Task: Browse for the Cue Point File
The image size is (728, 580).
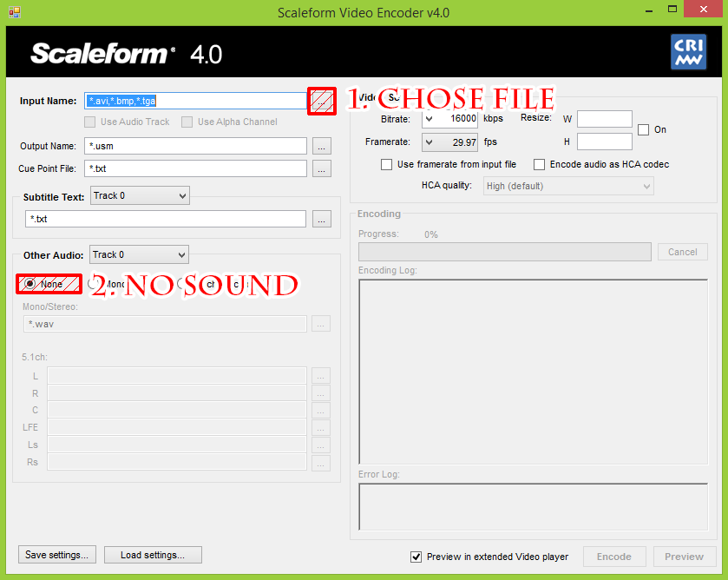Action: 321,168
